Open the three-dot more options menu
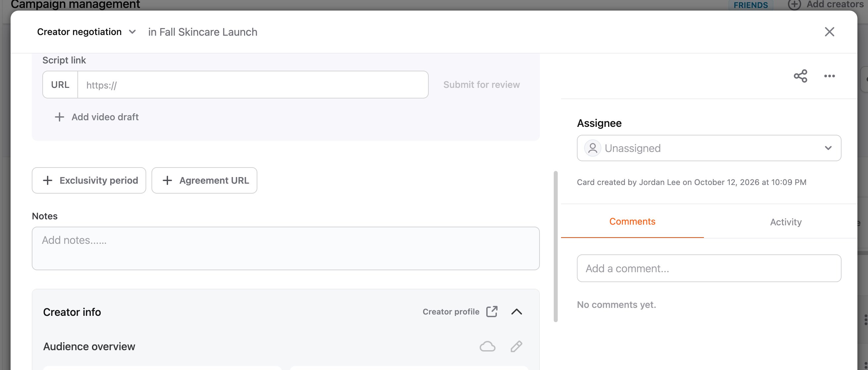868x370 pixels. pos(829,76)
